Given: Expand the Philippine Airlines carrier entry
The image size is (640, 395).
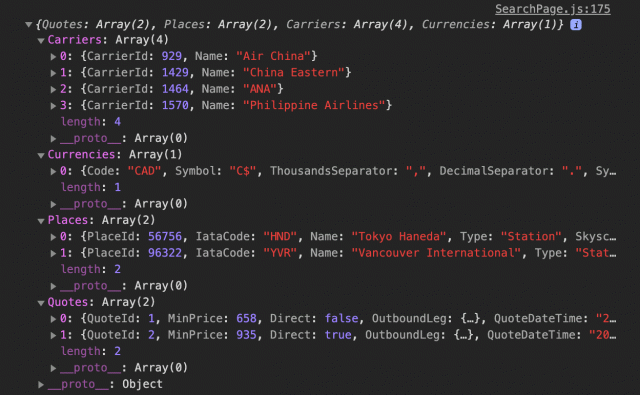Looking at the screenshot, I should tap(53, 106).
